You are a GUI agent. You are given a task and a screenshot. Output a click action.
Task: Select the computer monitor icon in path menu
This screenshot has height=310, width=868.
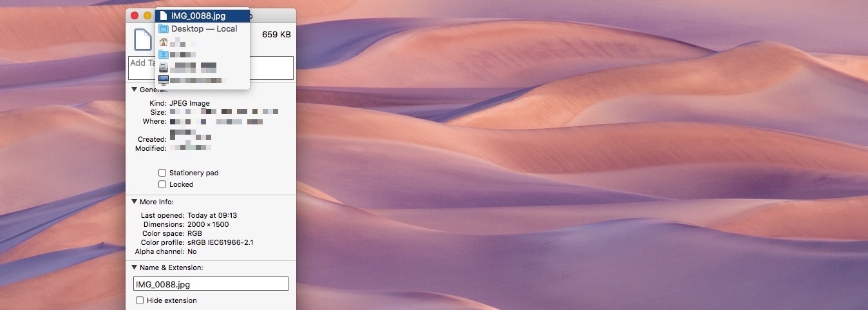point(164,80)
